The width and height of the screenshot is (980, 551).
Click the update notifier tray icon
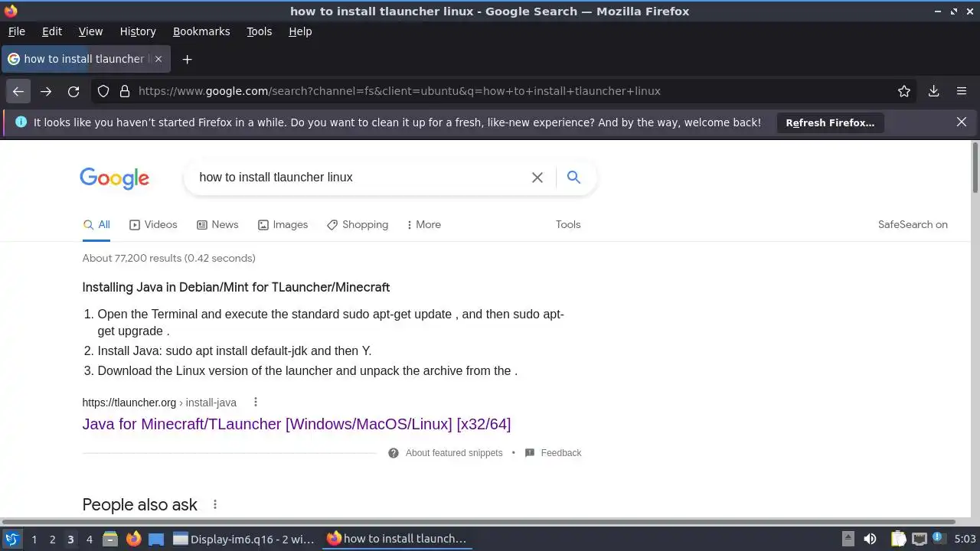[x=937, y=538]
